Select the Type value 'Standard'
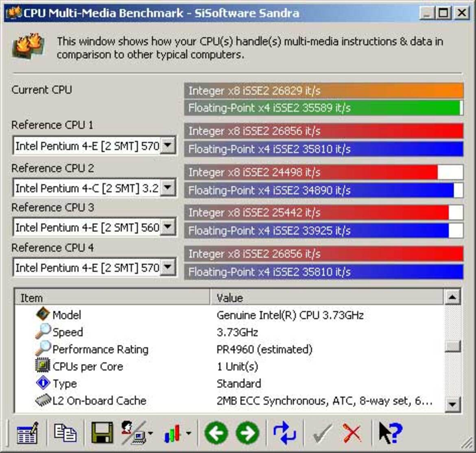The image size is (476, 453). tap(239, 383)
